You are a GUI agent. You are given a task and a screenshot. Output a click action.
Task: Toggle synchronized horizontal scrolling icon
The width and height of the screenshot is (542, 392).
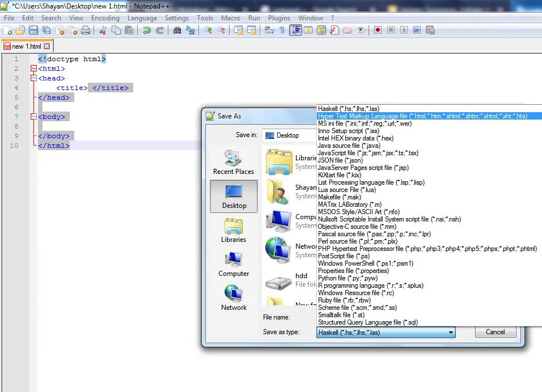click(x=252, y=31)
